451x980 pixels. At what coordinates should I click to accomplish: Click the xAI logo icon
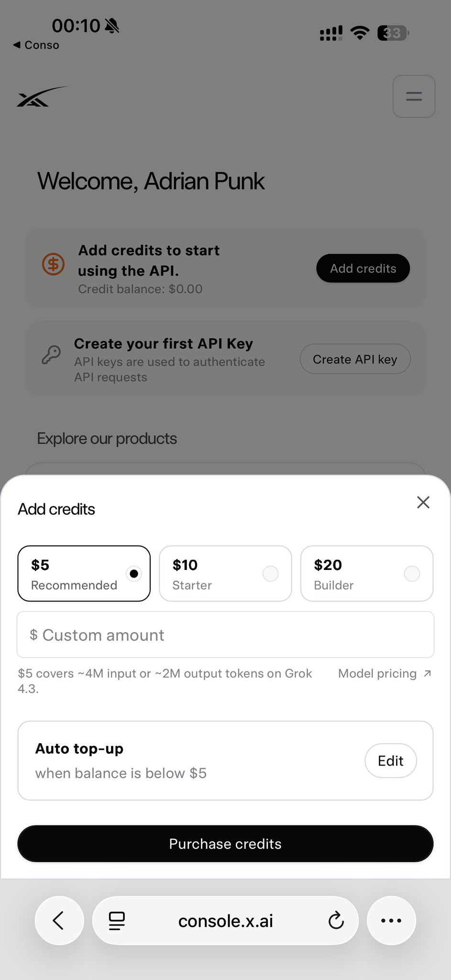tap(43, 97)
